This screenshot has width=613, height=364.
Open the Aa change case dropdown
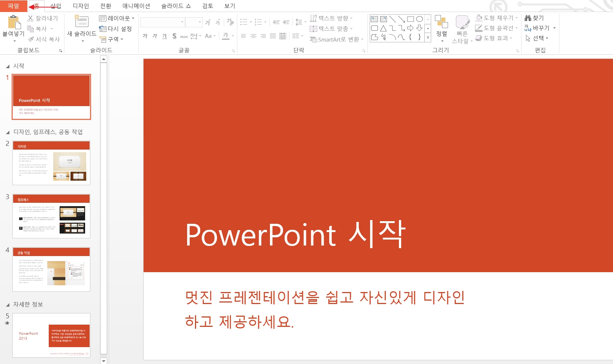(x=210, y=36)
